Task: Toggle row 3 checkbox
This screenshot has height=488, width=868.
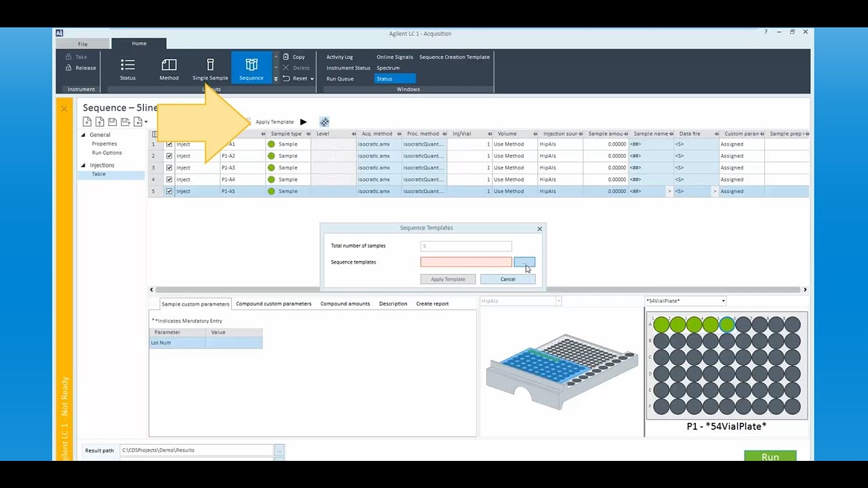Action: click(169, 167)
